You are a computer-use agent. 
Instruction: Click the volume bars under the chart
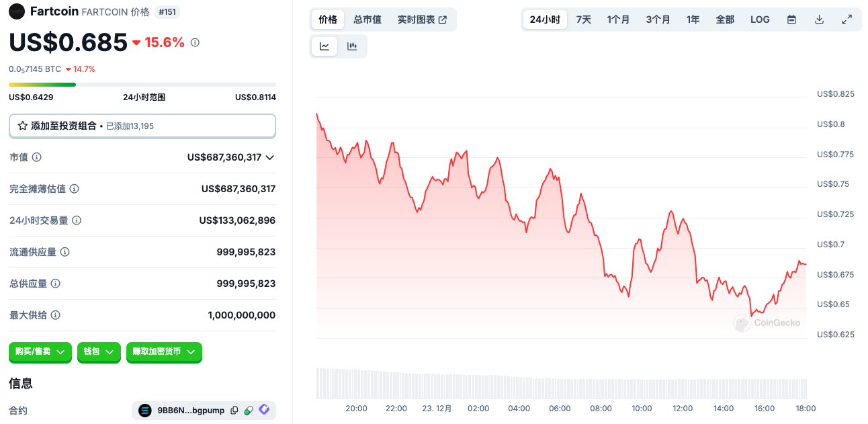(561, 383)
